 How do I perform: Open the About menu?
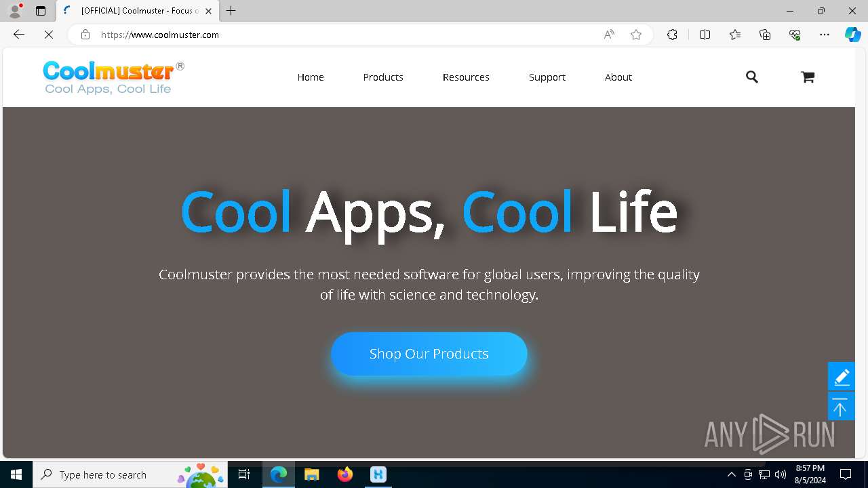tap(618, 77)
